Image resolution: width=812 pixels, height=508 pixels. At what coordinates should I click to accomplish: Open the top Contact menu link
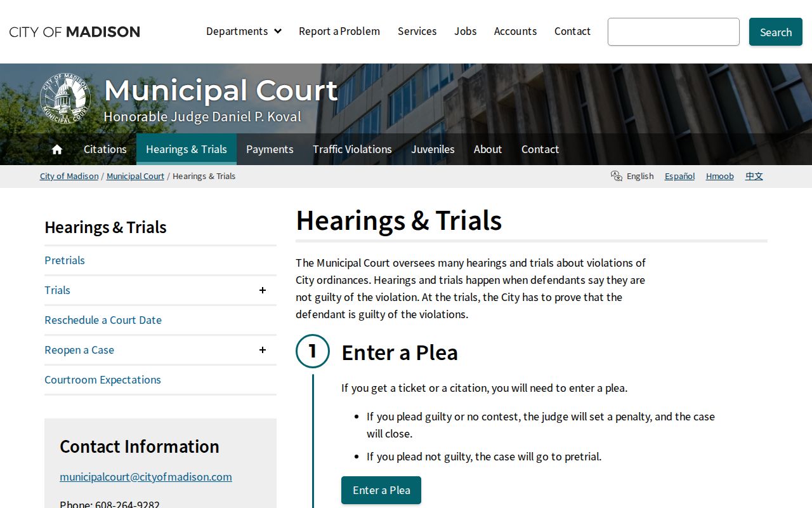tap(572, 31)
